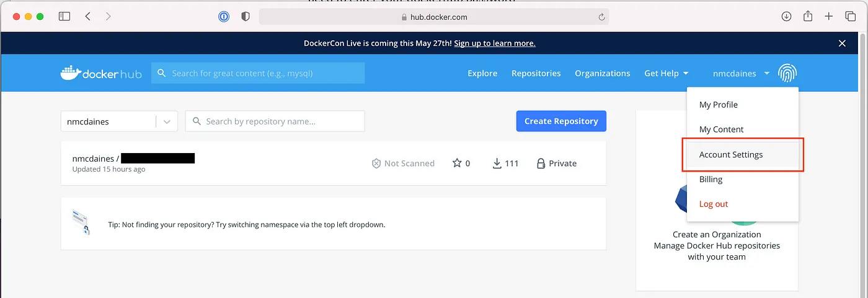
Task: Dismiss the DockerCon announcement banner
Action: pyautogui.click(x=842, y=43)
